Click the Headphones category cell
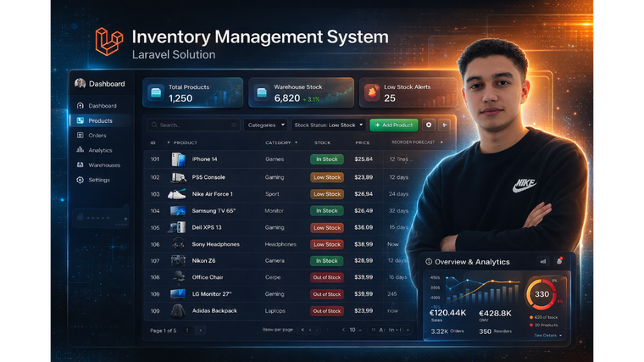 280,244
